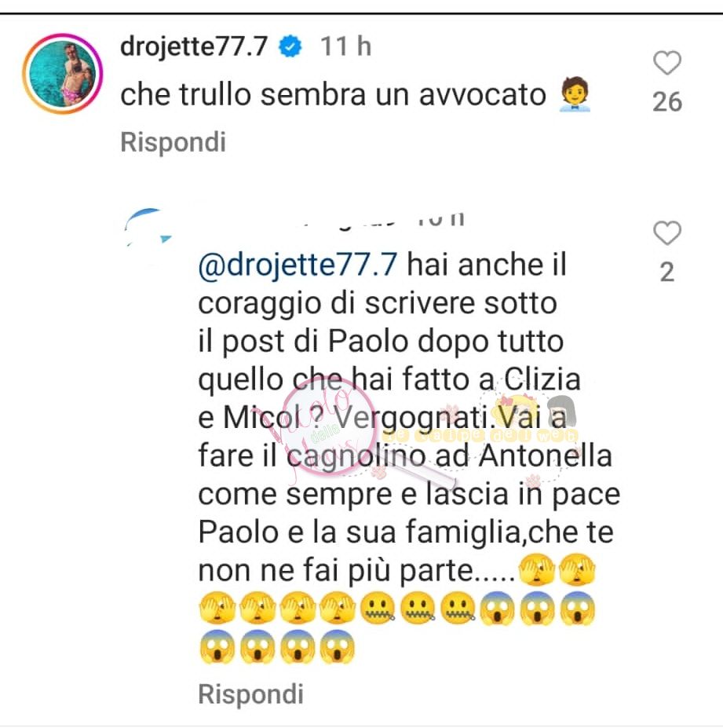Click the 11 h timestamp
The image size is (723, 728).
pos(345,46)
